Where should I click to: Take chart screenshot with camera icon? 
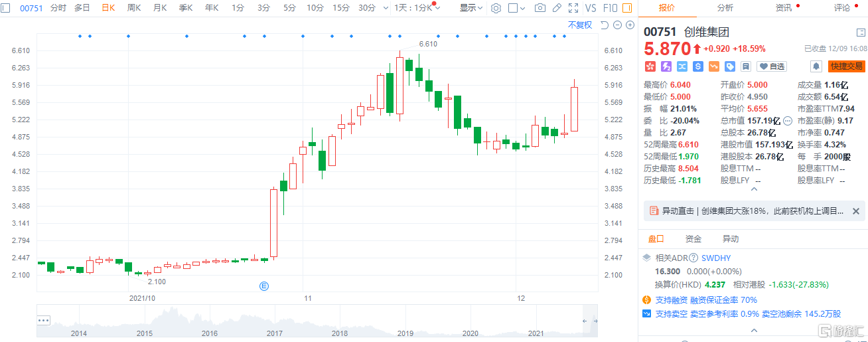coord(540,8)
